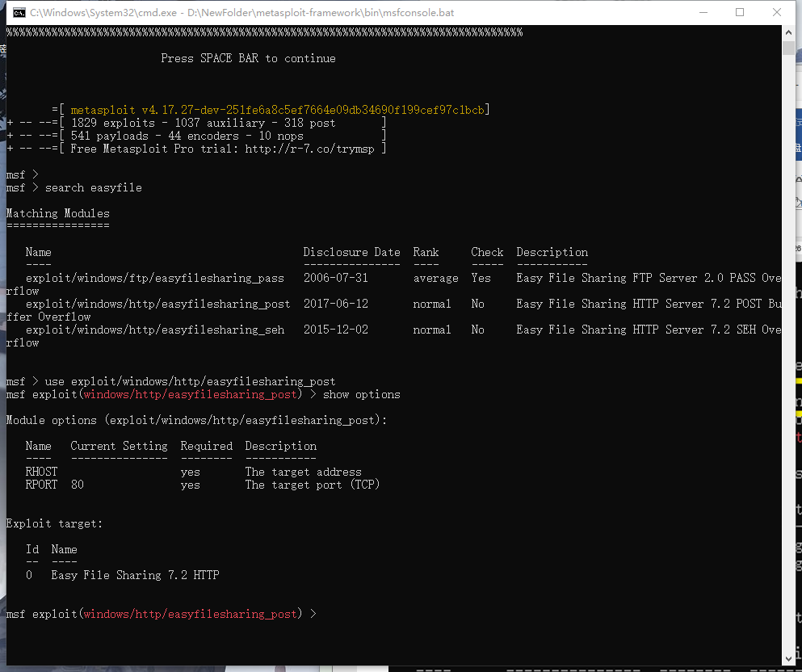Click the metasploit v4.17.27-dev version line

point(277,110)
